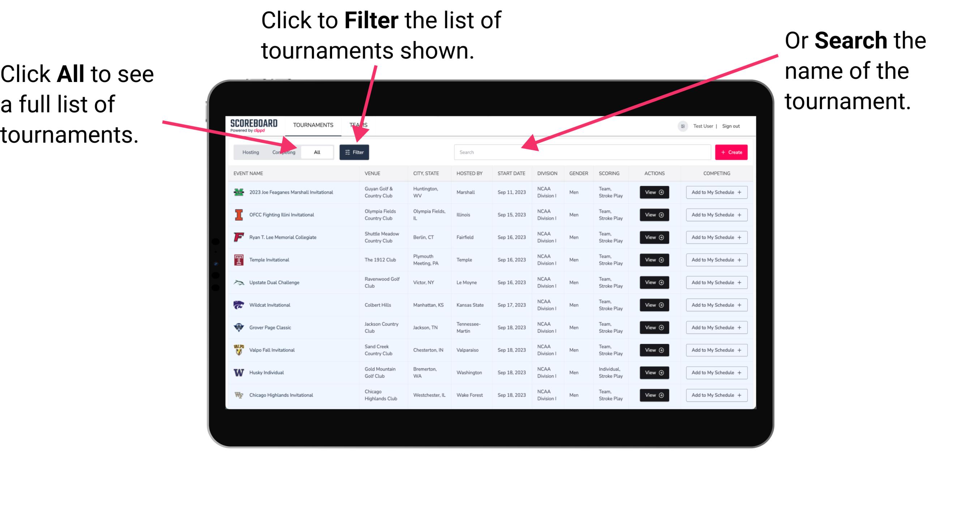This screenshot has width=980, height=527.
Task: Click the Fairfield team logo icon
Action: [238, 237]
